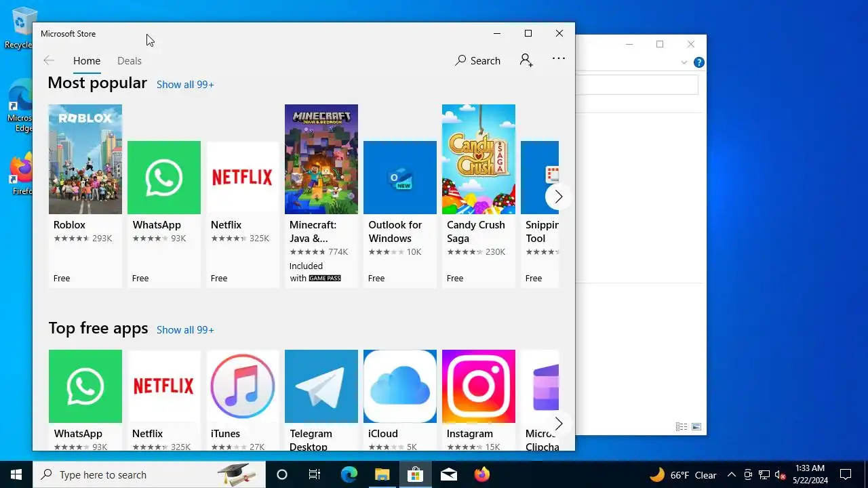Screen dimensions: 868x488
Task: Click the background window's address field
Action: [x=636, y=85]
